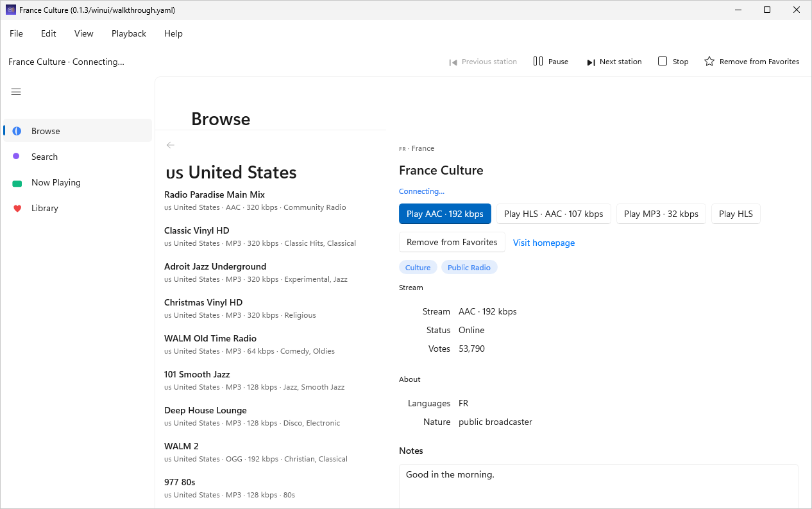Select Christmas Vinyl HD station
Viewport: 812px width, 509px height.
point(271,308)
